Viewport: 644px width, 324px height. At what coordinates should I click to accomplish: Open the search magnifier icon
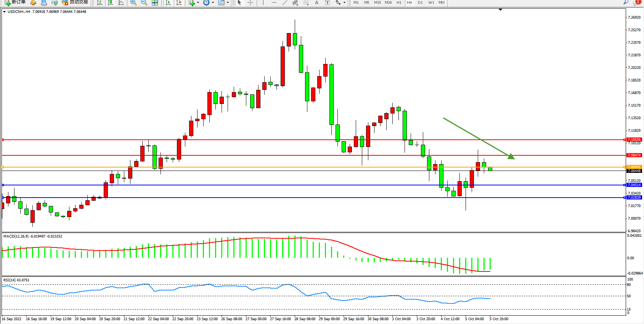point(626,3)
